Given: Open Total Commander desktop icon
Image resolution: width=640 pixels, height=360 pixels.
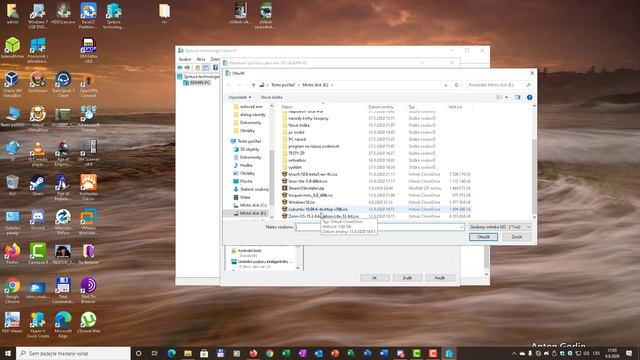Looking at the screenshot, I should pos(63,291).
